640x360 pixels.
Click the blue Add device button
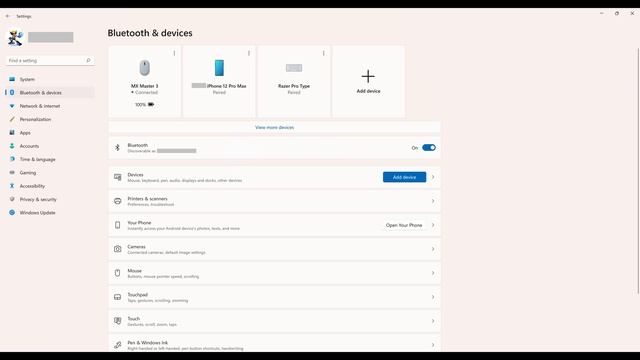(404, 177)
